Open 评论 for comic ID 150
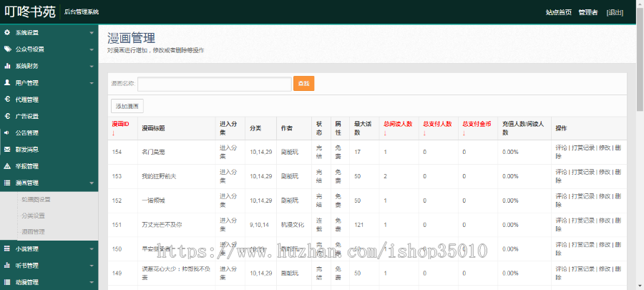Screen dimensions: 644x290 561,245
